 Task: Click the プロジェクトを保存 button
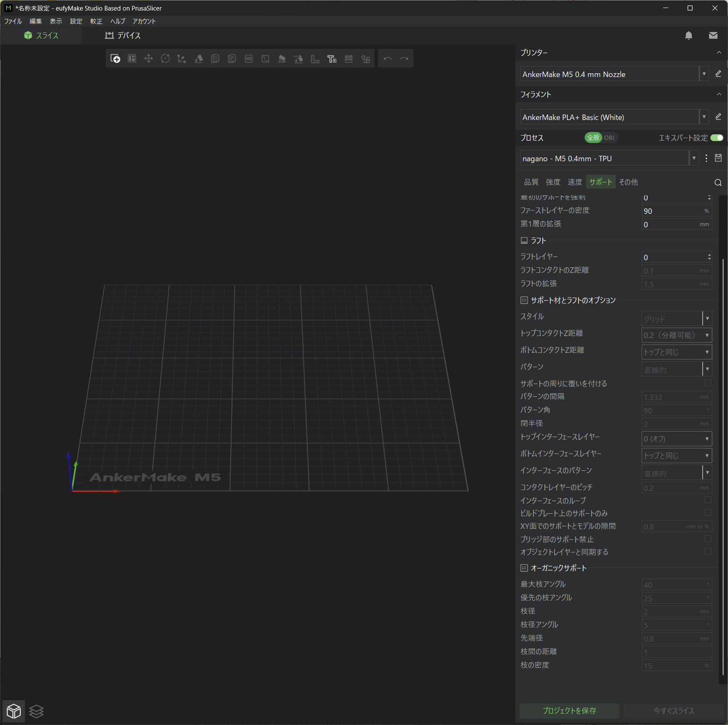click(569, 711)
